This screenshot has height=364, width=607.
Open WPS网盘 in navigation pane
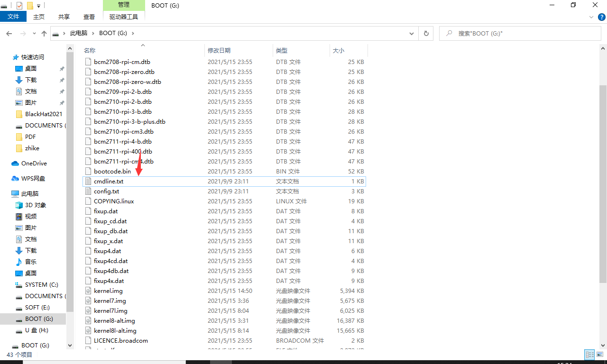pos(33,179)
